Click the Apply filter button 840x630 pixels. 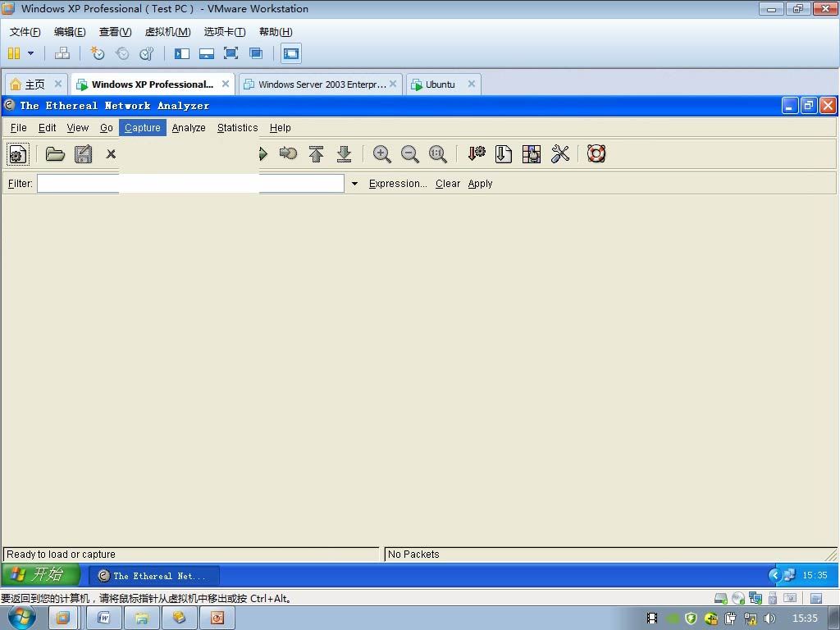tap(480, 184)
